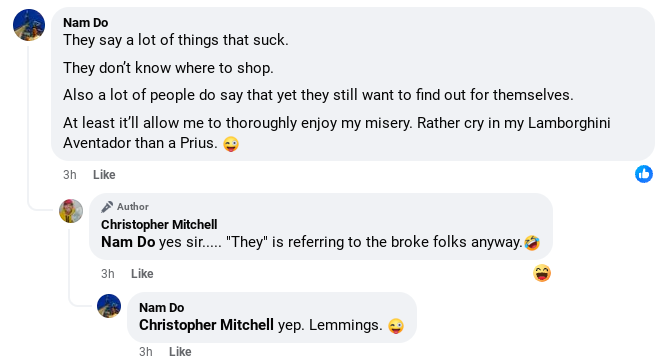Image resolution: width=663 pixels, height=362 pixels.
Task: View the blue thumbs-up reaction icon
Action: (x=644, y=174)
